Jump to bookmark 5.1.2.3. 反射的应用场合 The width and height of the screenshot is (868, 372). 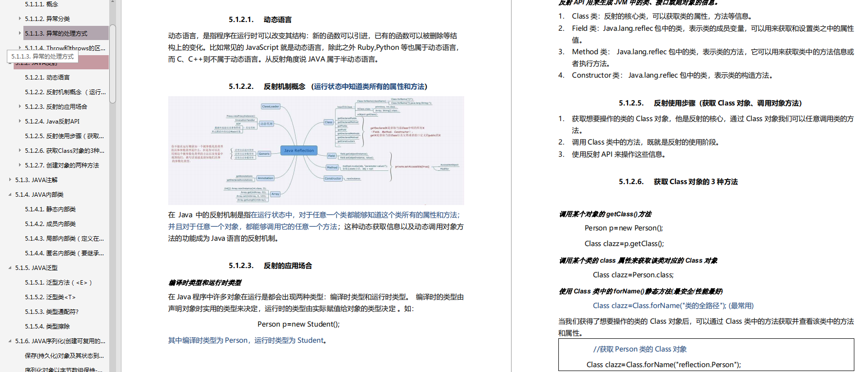click(56, 106)
